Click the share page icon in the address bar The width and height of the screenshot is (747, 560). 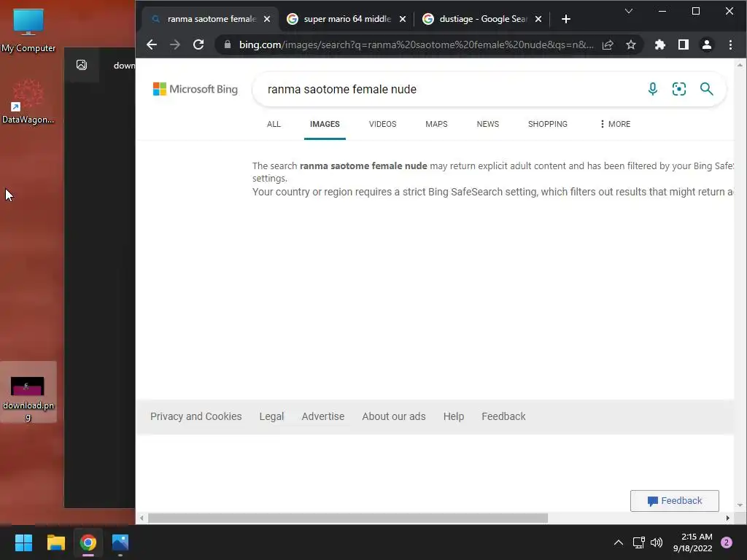(x=608, y=44)
